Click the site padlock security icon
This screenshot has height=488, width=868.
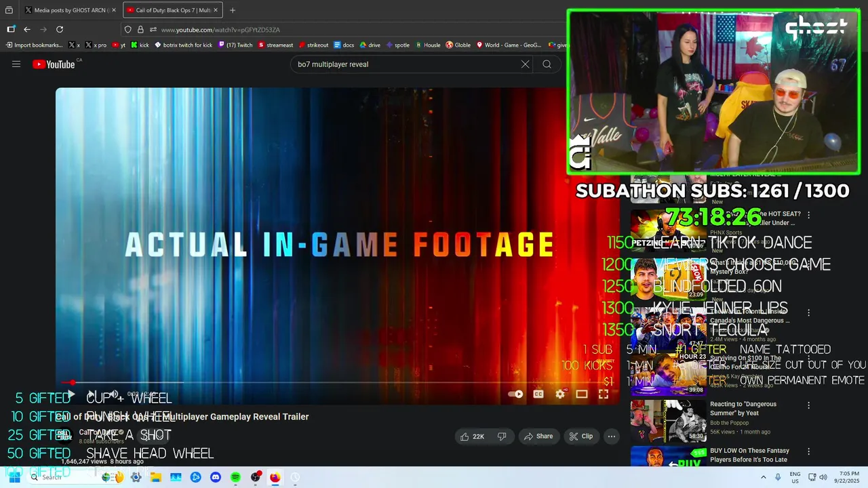[140, 30]
